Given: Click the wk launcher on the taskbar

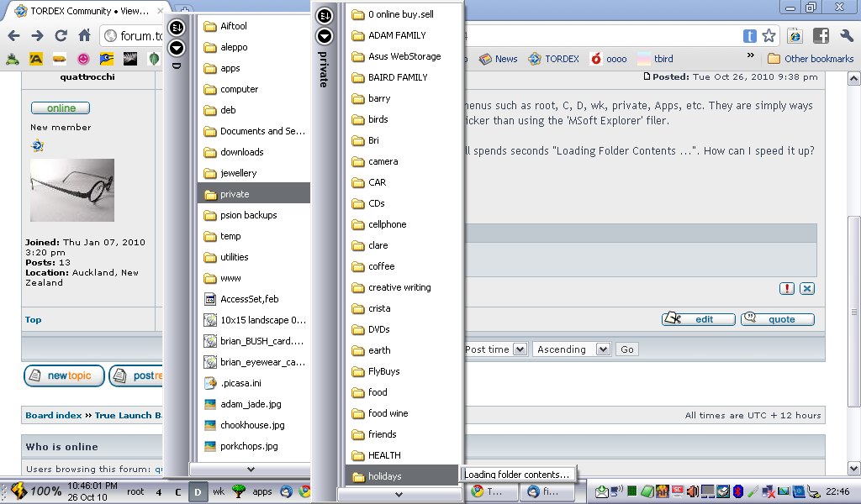Looking at the screenshot, I should click(x=219, y=491).
